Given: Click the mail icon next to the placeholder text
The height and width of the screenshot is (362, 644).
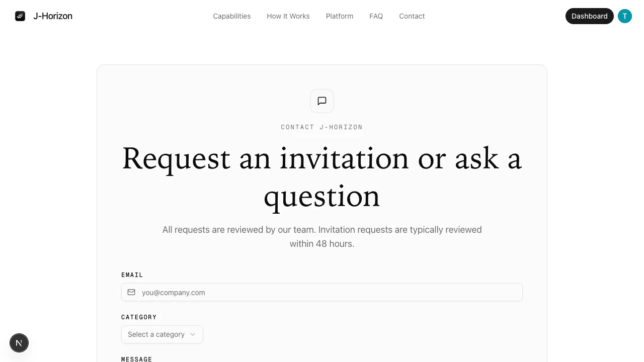Looking at the screenshot, I should 131,292.
